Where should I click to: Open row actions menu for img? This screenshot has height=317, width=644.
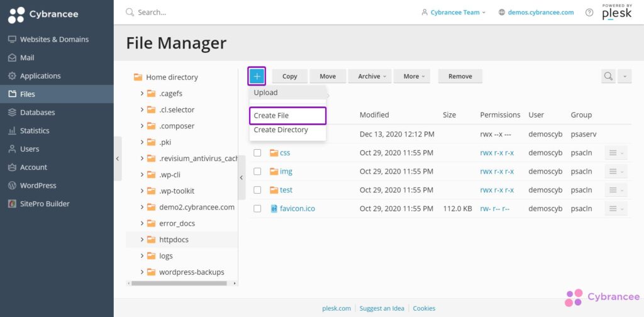pos(616,171)
